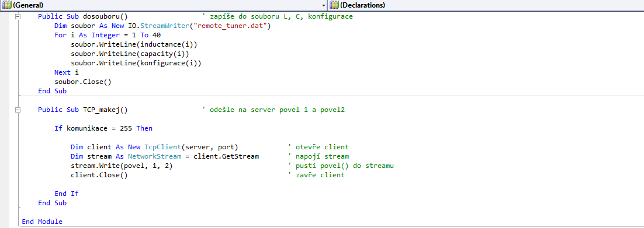Click the (Declarations) member icon
Viewport: 644px width, 228px height.
pos(334,5)
